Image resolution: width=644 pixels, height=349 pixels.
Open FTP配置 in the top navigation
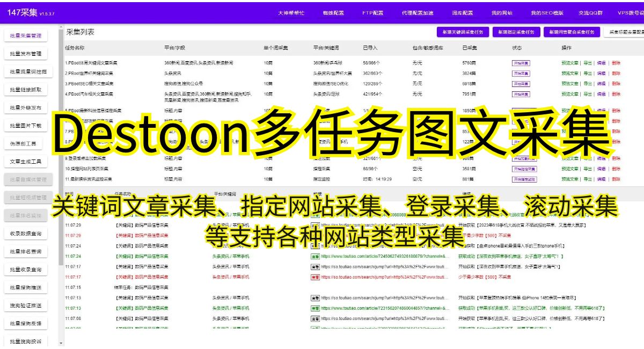point(372,12)
